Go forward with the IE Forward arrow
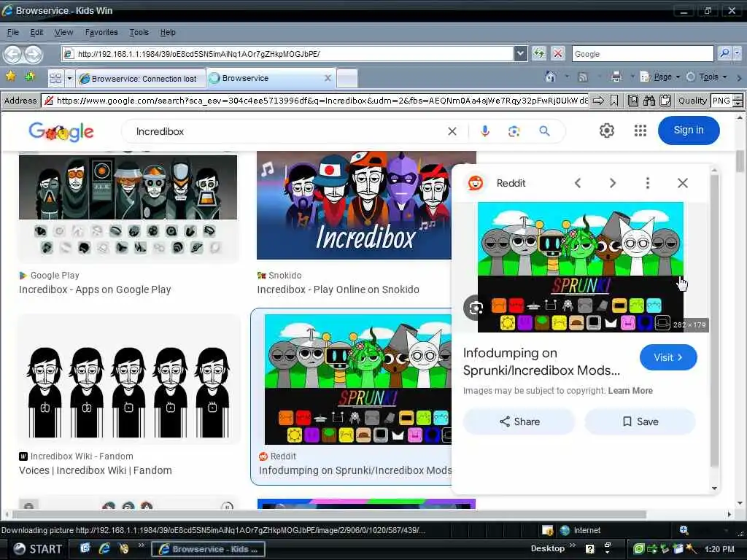The image size is (747, 560). click(34, 54)
